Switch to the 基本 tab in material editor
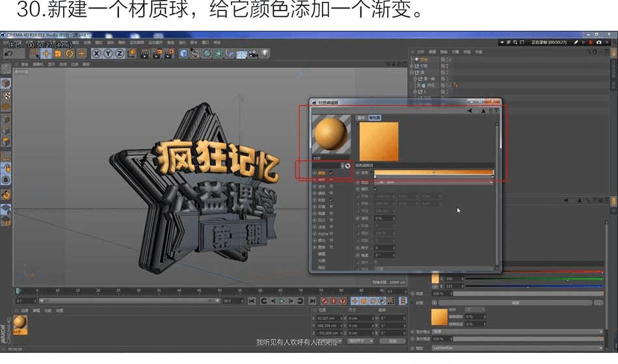618x364 pixels. [x=361, y=118]
